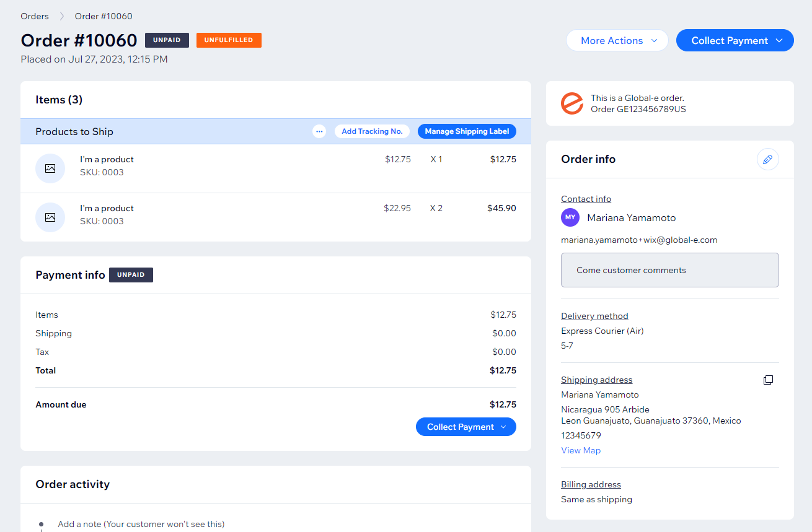Open the View Map link
This screenshot has width=812, height=532.
[580, 450]
